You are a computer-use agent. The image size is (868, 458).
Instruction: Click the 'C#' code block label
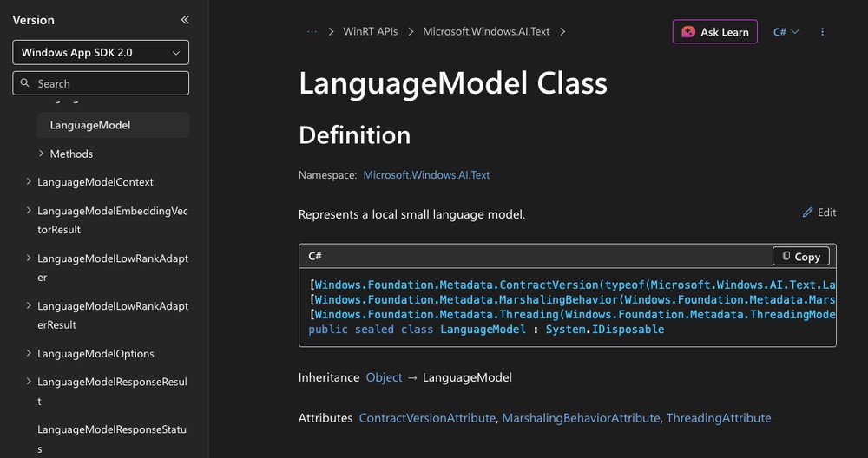coord(315,256)
